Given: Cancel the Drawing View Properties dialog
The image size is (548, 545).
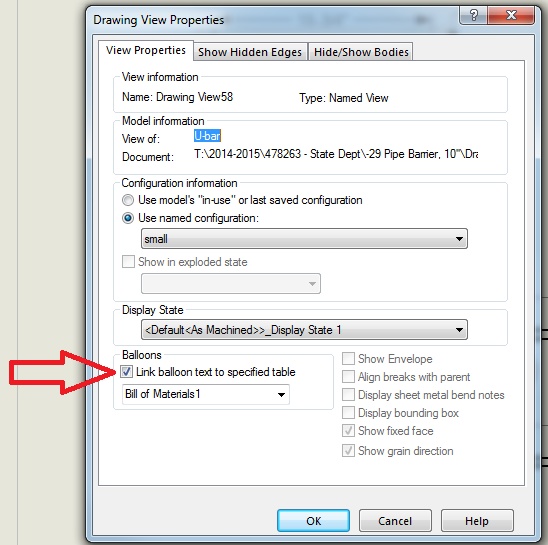Looking at the screenshot, I should click(395, 521).
